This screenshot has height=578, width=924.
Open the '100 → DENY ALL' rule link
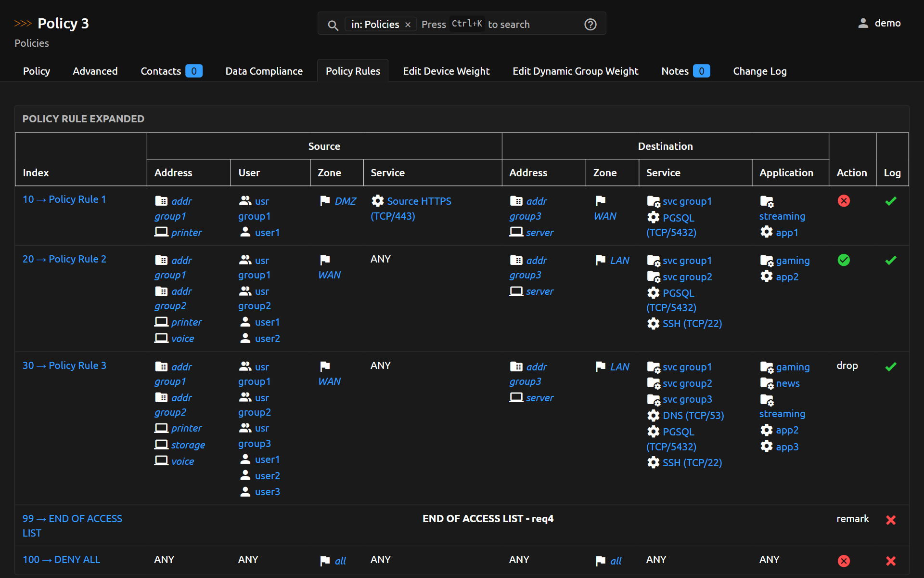coord(61,560)
